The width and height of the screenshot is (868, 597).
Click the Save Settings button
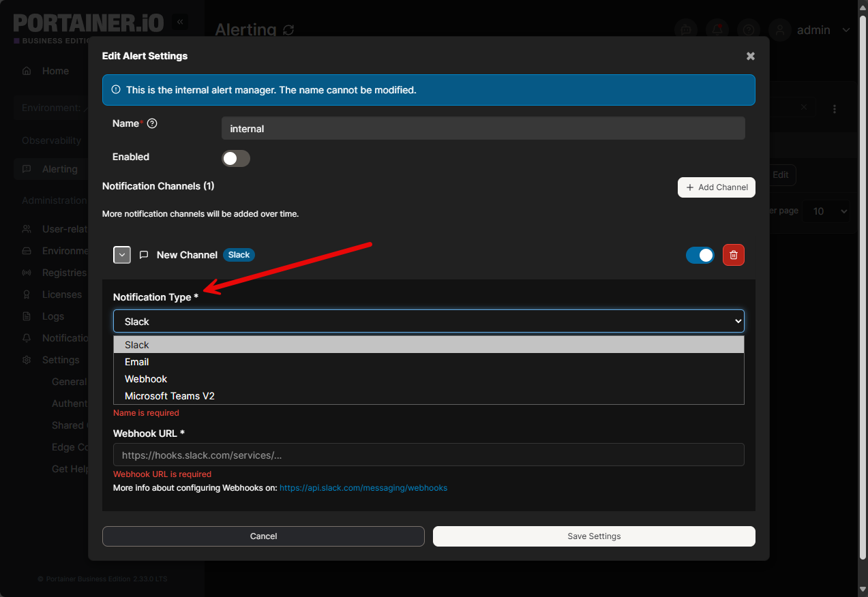[594, 536]
